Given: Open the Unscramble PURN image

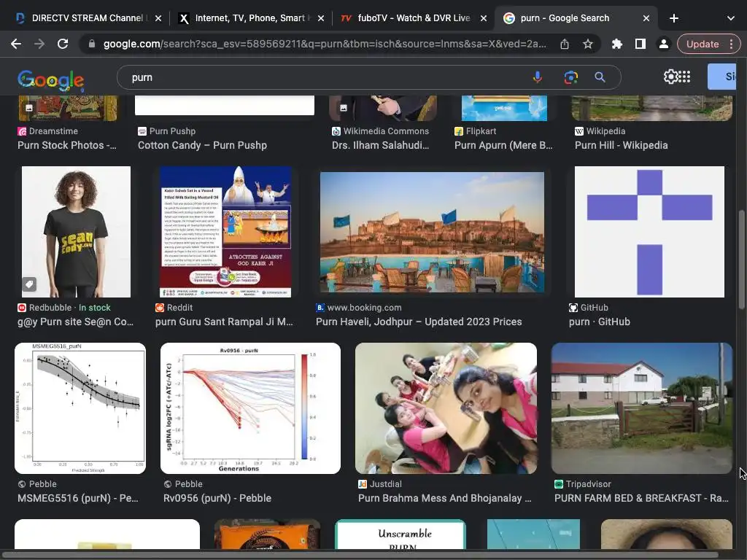Looking at the screenshot, I should (x=400, y=534).
